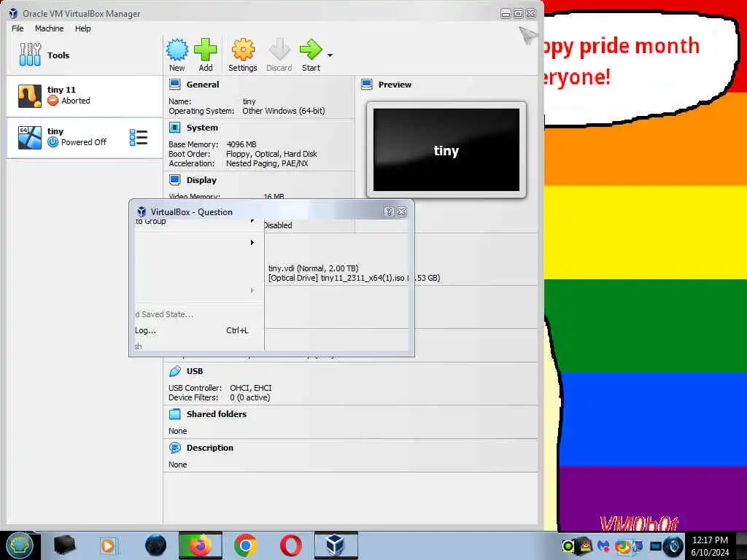Open Firefox from the taskbar
747x560 pixels.
click(x=200, y=545)
